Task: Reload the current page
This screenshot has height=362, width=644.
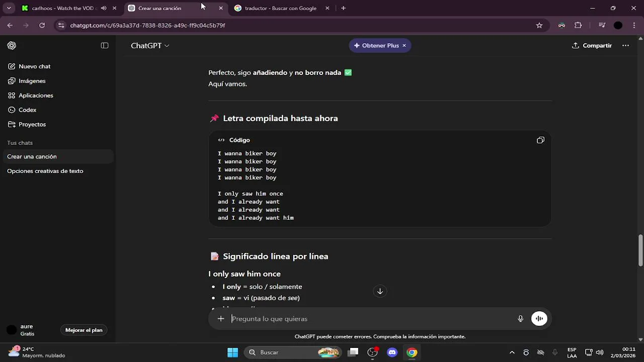Action: click(42, 25)
